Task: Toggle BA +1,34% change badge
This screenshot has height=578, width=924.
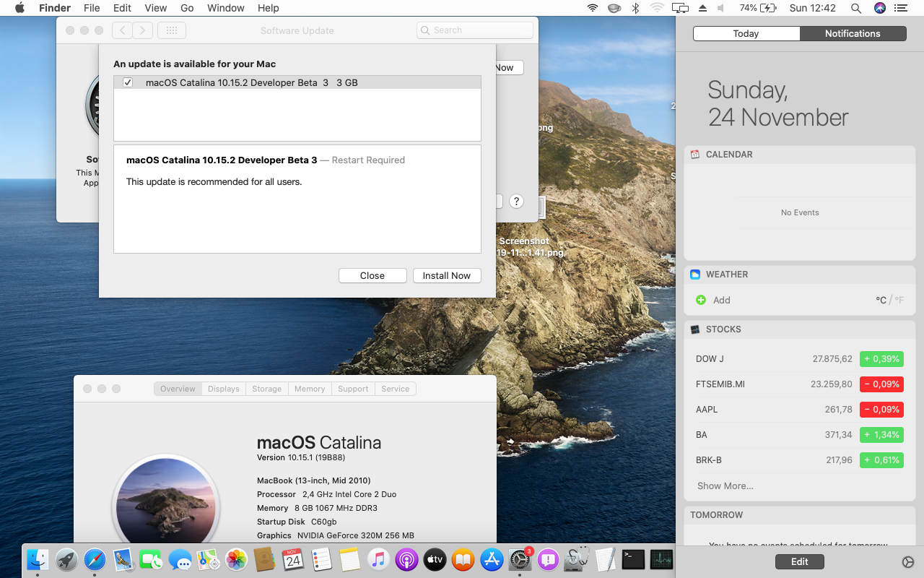Action: [x=881, y=435]
